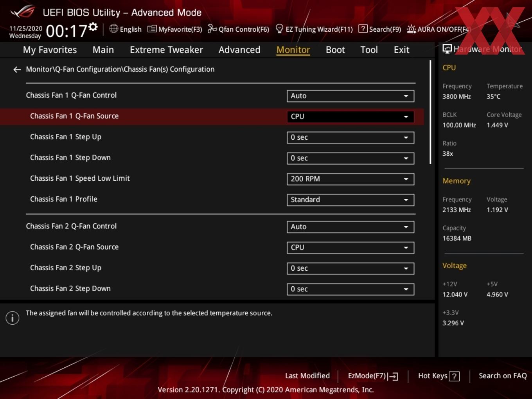
Task: Select Chassis Fan 1 Speed Low Limit label
Action: pyautogui.click(x=80, y=178)
